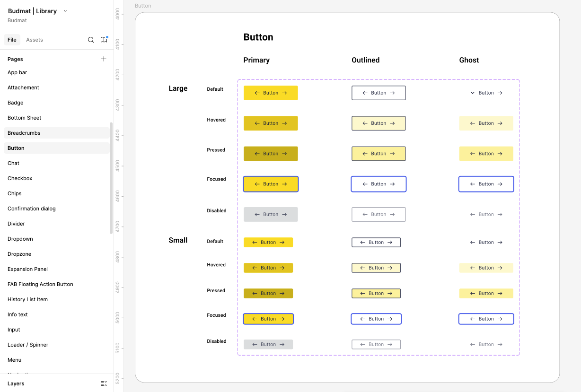Collapse layer tree using icon beside Layers
Viewport: 581px width, 392px height.
tap(104, 383)
